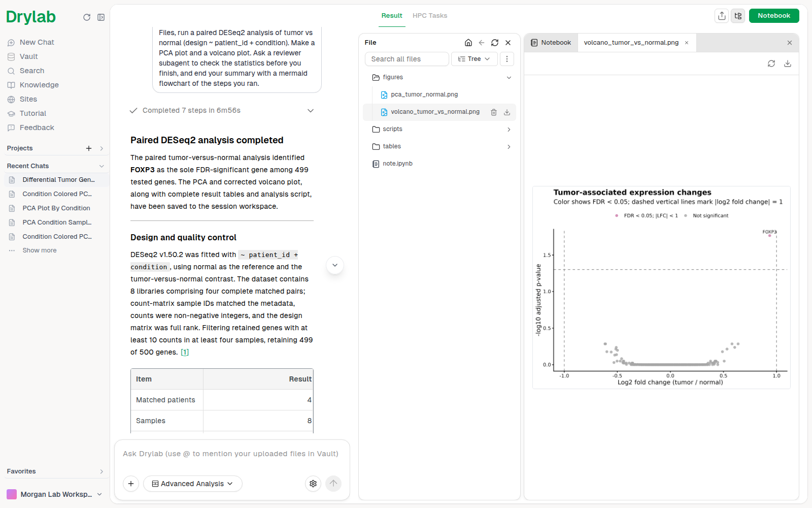
Task: Collapse the Recent Chats list
Action: point(101,166)
